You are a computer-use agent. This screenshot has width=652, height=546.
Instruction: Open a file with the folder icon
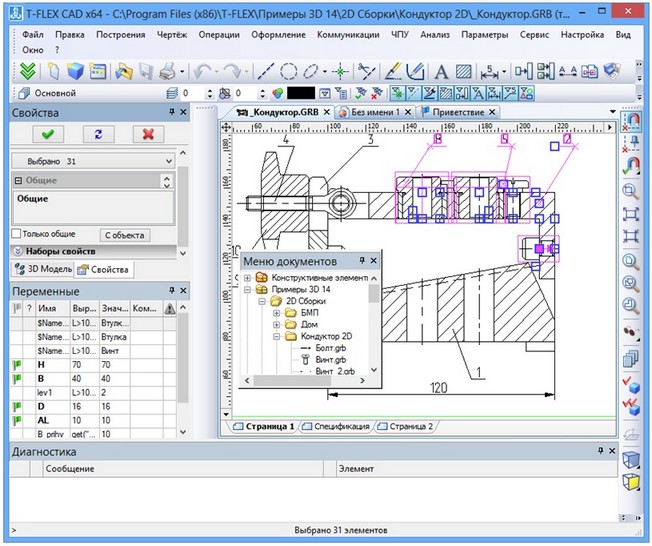point(123,72)
